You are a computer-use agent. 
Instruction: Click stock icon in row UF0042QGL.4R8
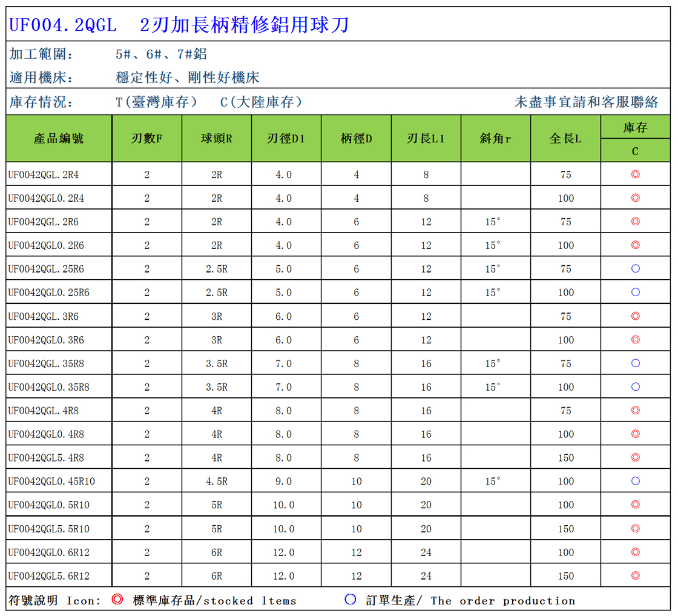pos(635,410)
